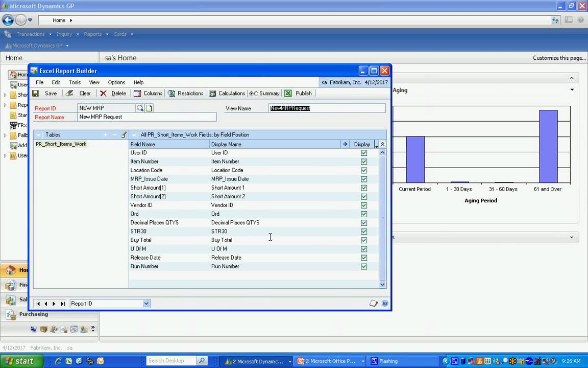Viewport: 588px width, 368px height.
Task: Click the pencil icon in Tables header
Action: tap(124, 134)
